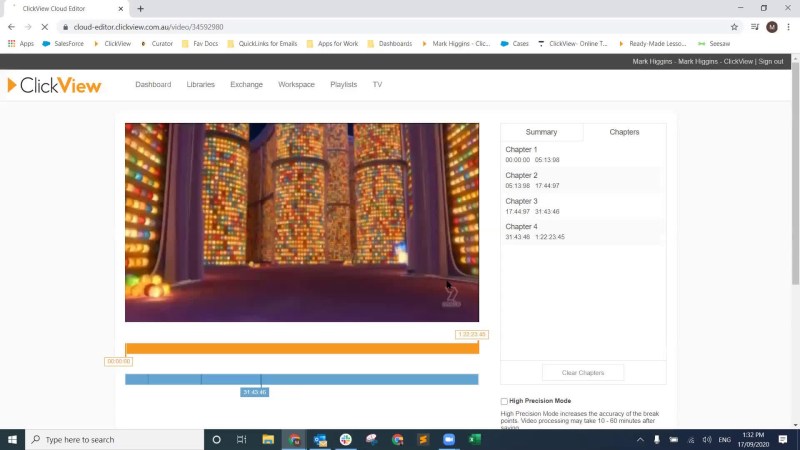Click the Sign out link
Image resolution: width=800 pixels, height=450 pixels.
(x=770, y=61)
